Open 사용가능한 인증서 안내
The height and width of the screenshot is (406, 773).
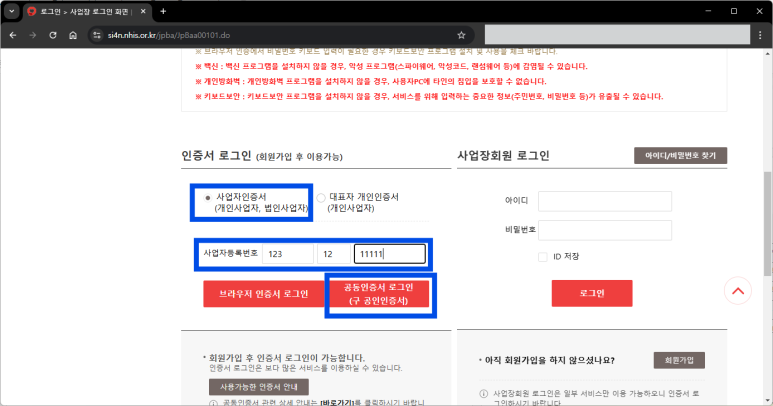point(259,387)
